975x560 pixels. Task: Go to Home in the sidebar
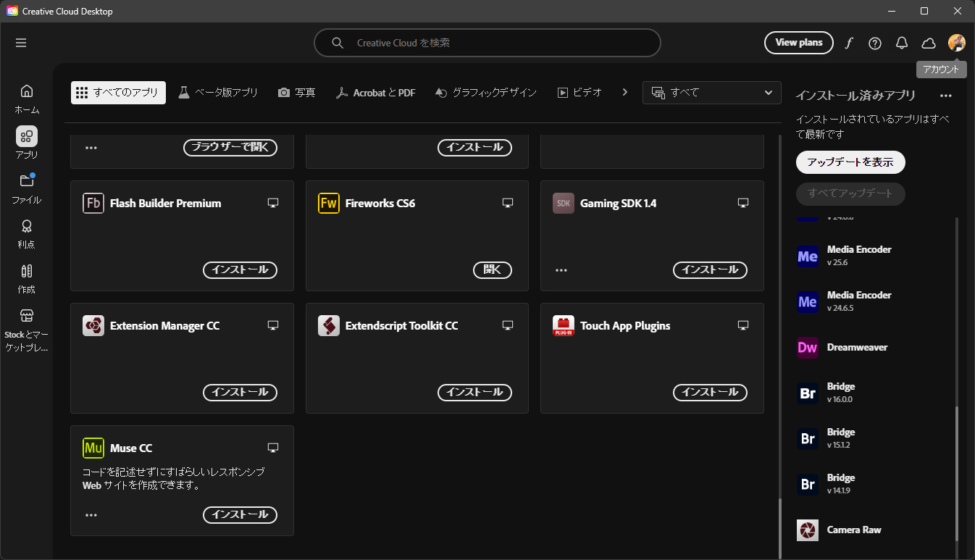point(27,99)
